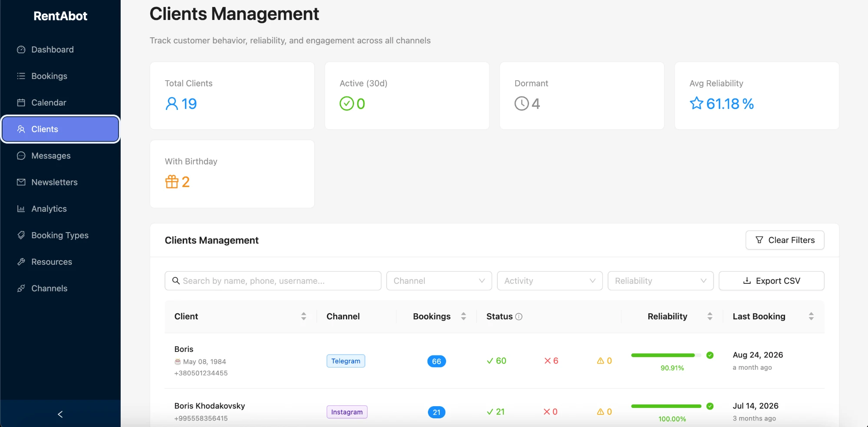Click the gift icon in With Birthday card
Screen dimensions: 868x427
[172, 181]
